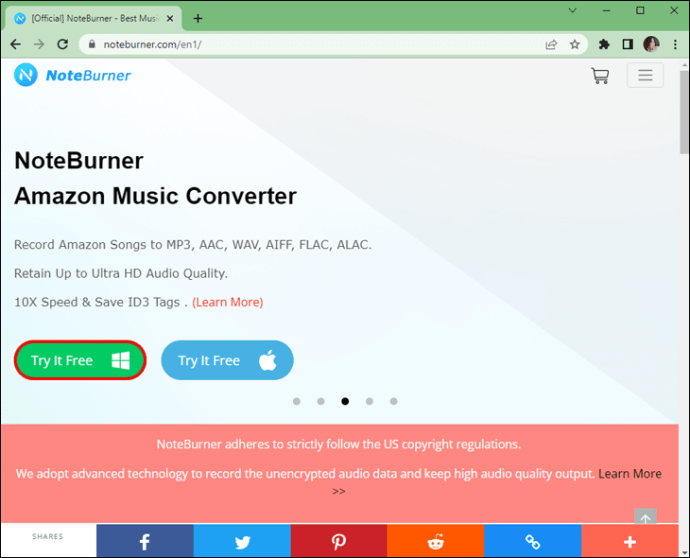The width and height of the screenshot is (690, 558).
Task: Share page on Twitter
Action: [242, 541]
